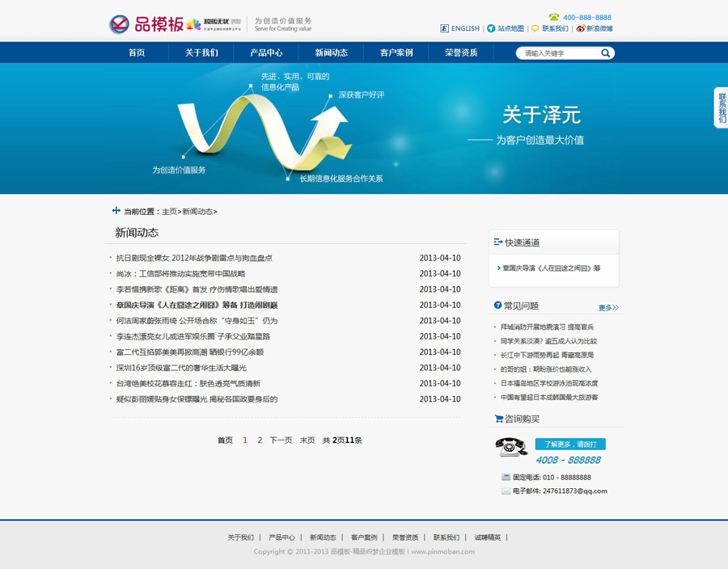Image resolution: width=728 pixels, height=569 pixels.
Task: Go to page 2 of news list
Action: click(260, 440)
